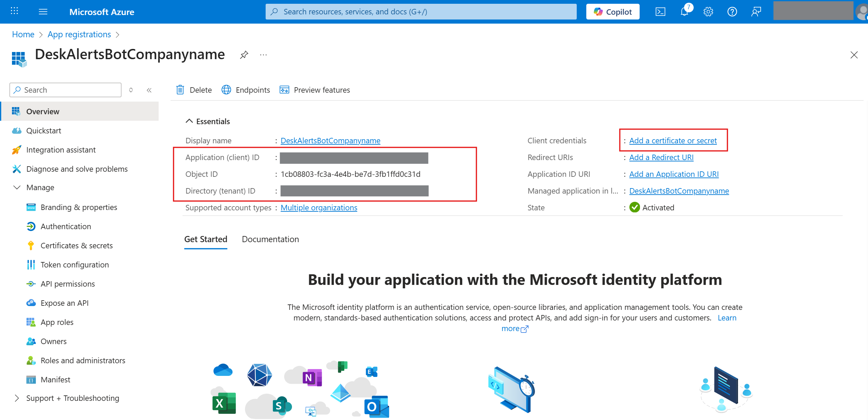Pin DeskAlertsBotCompanyname to dashboard
This screenshot has width=868, height=420.
click(x=244, y=55)
